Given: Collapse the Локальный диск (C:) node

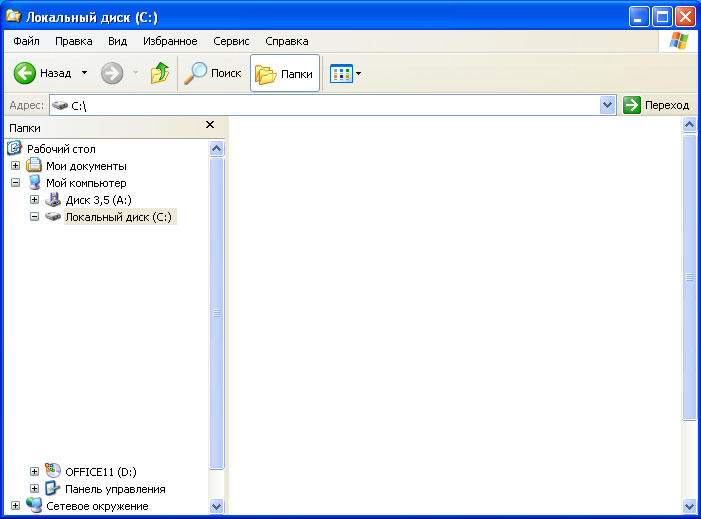Looking at the screenshot, I should pyautogui.click(x=34, y=217).
